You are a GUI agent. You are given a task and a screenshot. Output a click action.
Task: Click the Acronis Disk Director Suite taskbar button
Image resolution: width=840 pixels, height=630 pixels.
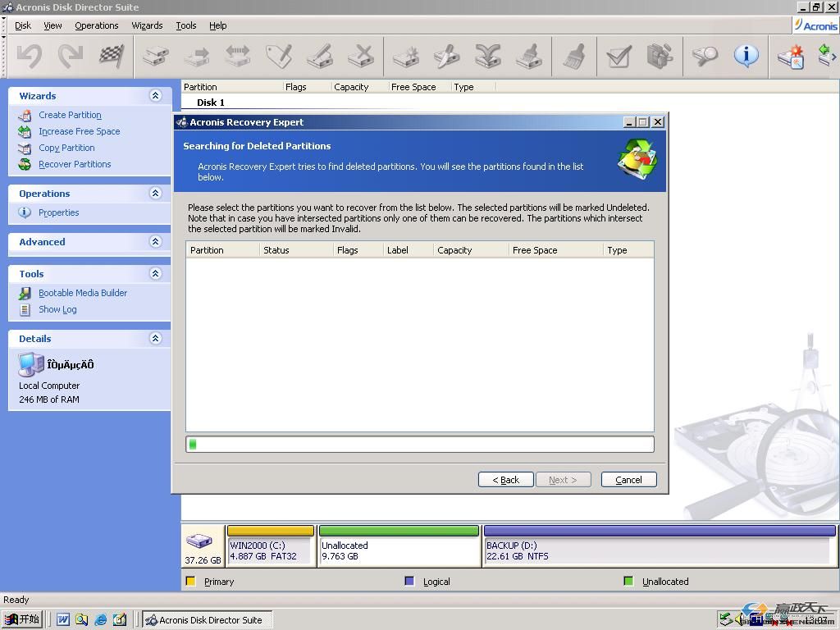(208, 620)
